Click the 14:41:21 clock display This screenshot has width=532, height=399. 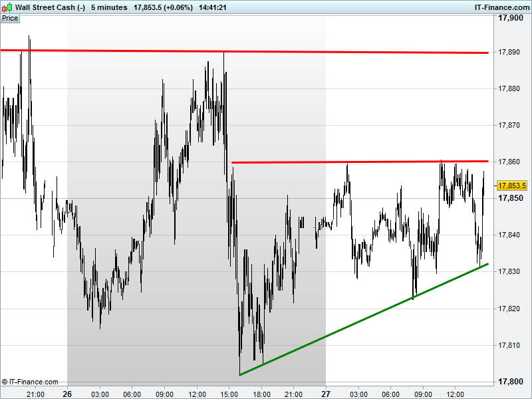pyautogui.click(x=213, y=7)
